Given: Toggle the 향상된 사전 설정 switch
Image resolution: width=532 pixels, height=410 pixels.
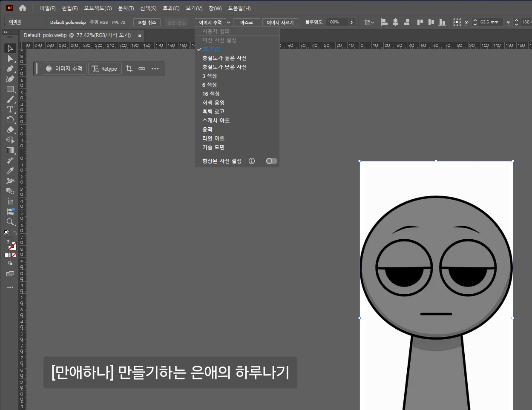Looking at the screenshot, I should click(x=271, y=161).
